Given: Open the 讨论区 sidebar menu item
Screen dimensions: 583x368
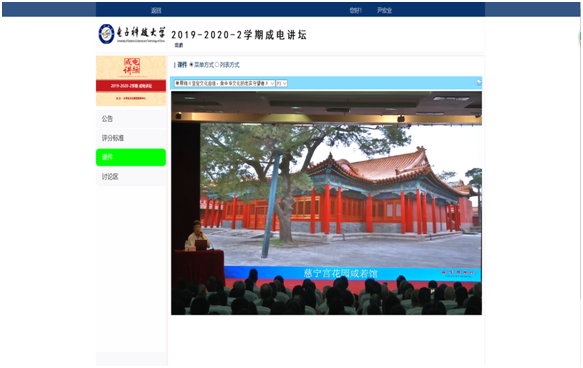Looking at the screenshot, I should click(x=131, y=177).
